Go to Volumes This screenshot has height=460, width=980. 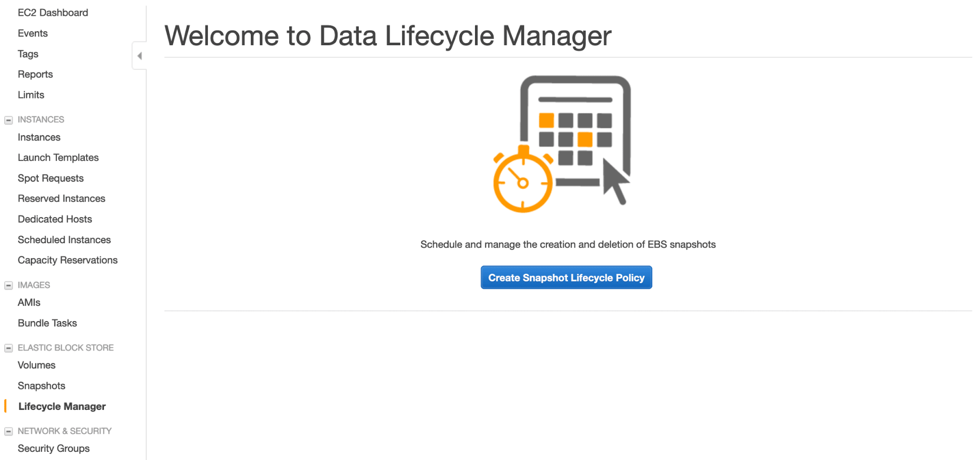click(36, 365)
